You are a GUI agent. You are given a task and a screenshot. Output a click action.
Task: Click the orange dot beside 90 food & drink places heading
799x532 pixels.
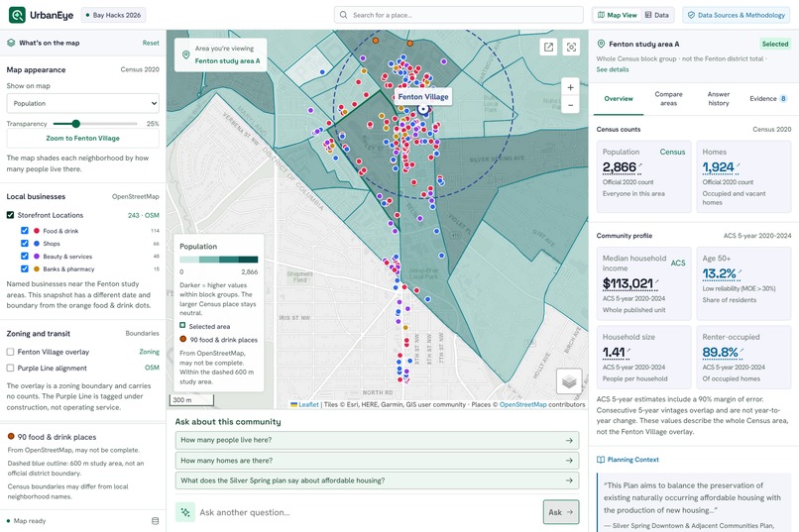tap(11, 436)
